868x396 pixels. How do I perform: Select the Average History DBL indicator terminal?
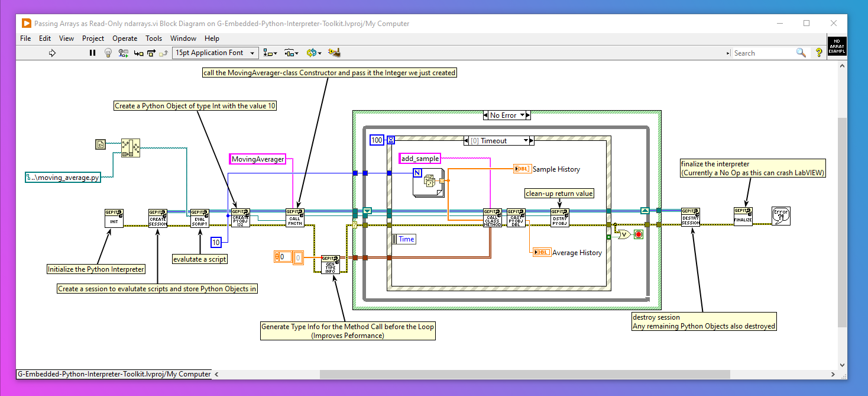542,252
